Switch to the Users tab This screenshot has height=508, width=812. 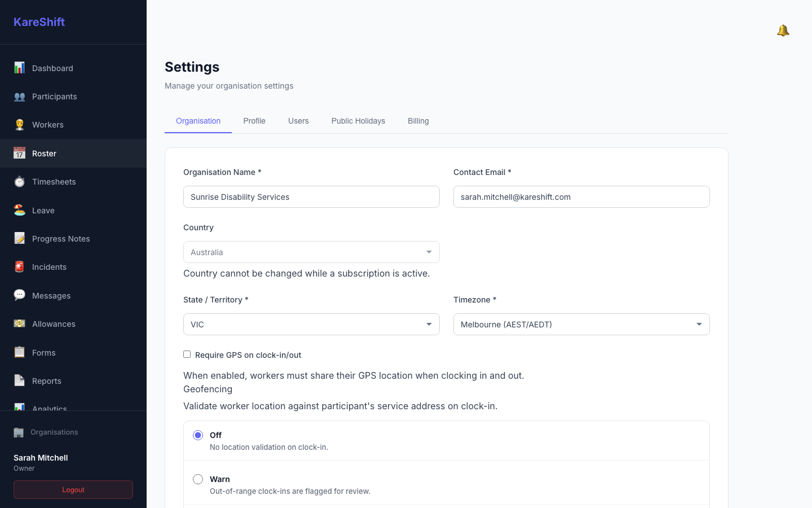point(298,121)
